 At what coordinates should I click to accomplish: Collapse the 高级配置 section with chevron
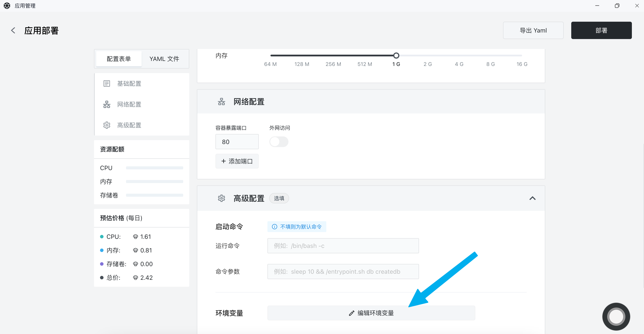[x=532, y=198]
